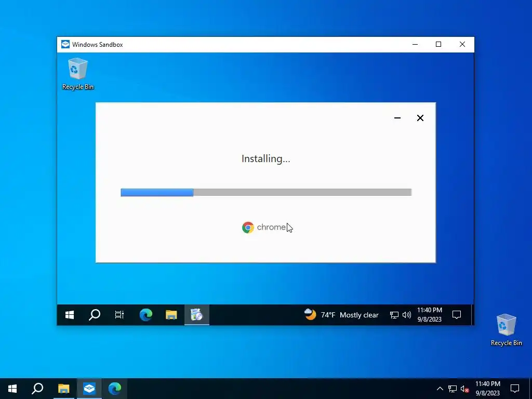Click the Windows Sandbox title text
This screenshot has height=399, width=532.
pos(97,45)
